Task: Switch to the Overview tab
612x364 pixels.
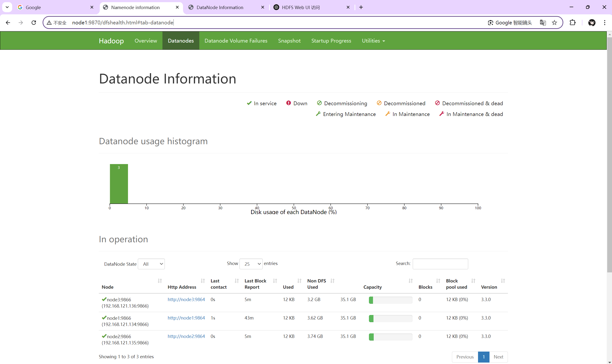Action: click(146, 41)
